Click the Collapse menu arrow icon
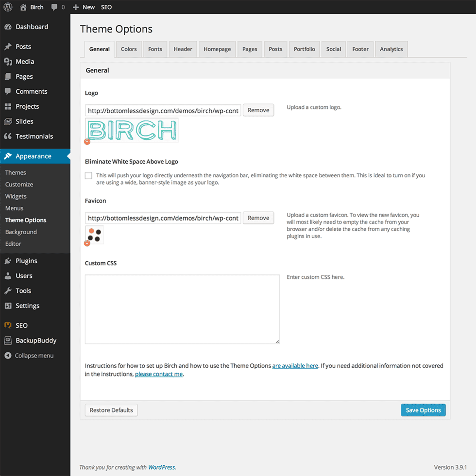Image resolution: width=476 pixels, height=476 pixels. tap(8, 356)
